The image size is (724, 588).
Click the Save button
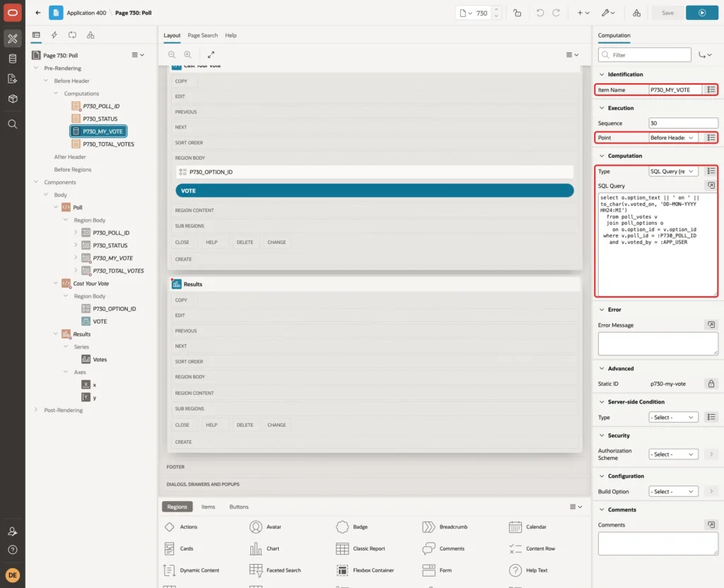[667, 13]
